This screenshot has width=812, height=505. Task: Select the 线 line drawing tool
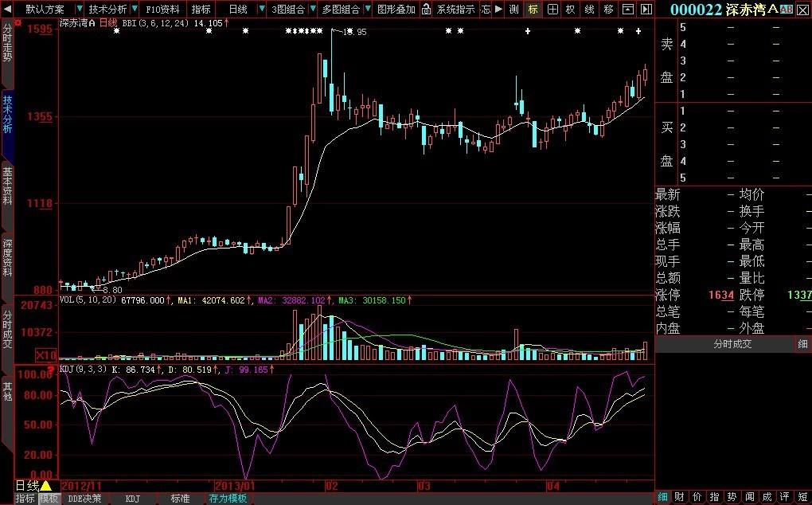click(x=589, y=10)
